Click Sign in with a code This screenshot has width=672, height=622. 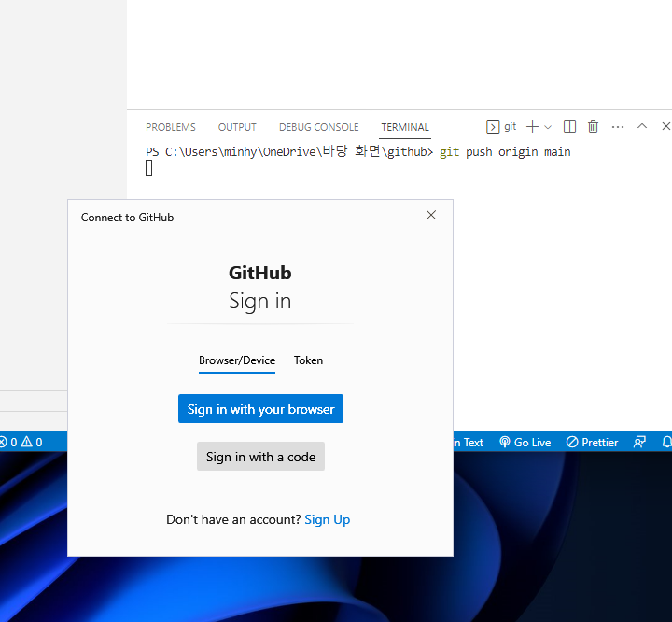260,457
